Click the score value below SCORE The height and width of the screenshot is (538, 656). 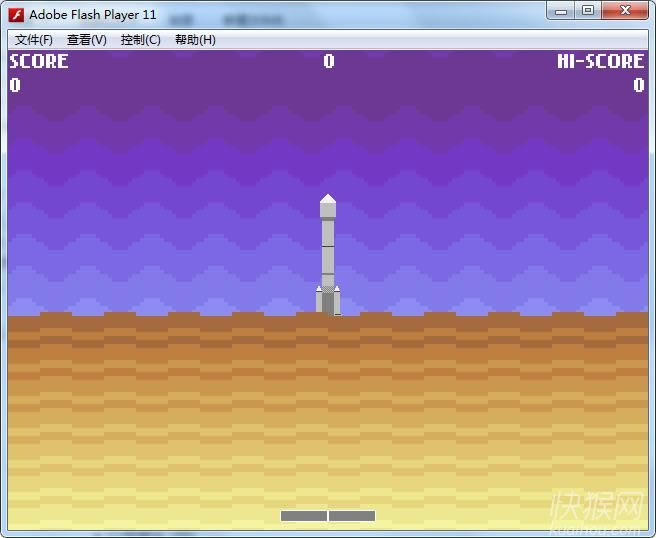pyautogui.click(x=15, y=85)
